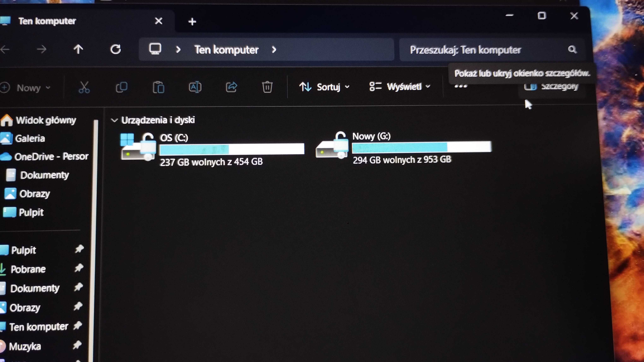This screenshot has width=644, height=362.
Task: Close the Ten komputer tab
Action: (x=158, y=21)
